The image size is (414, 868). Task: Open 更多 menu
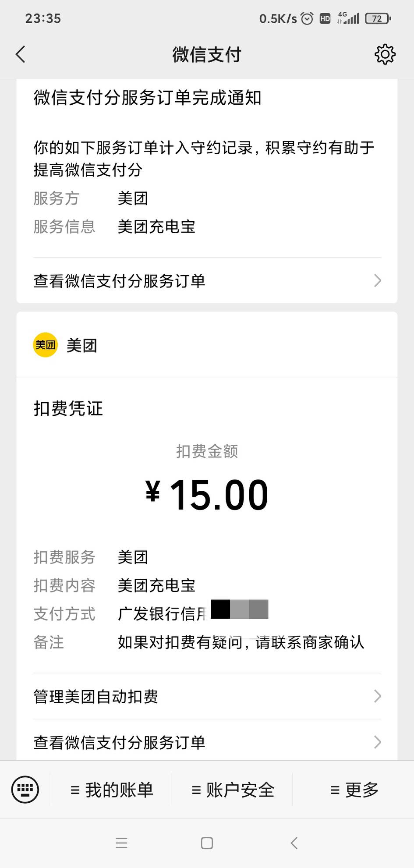[x=354, y=790]
